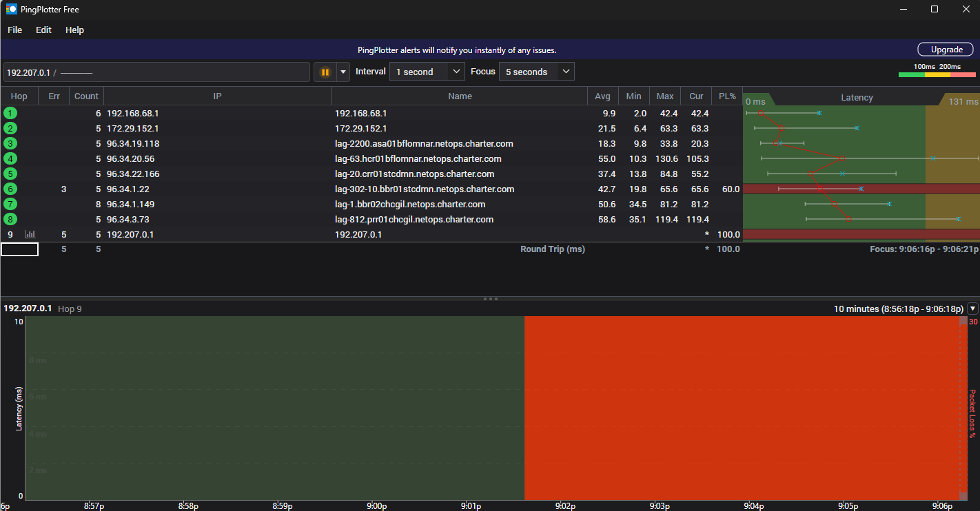Sort by the PL% column header
The height and width of the screenshot is (511, 980).
click(x=728, y=96)
